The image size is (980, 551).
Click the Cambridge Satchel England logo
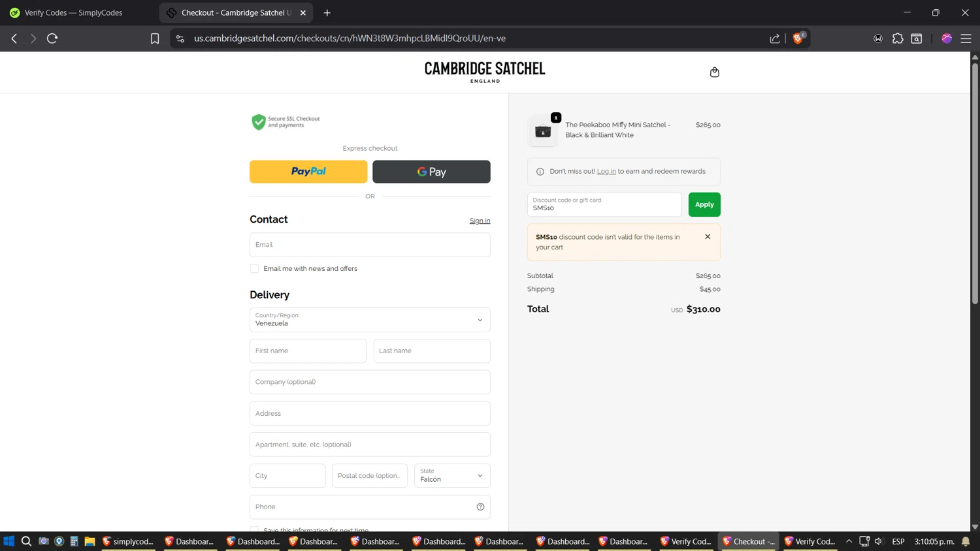coord(485,72)
